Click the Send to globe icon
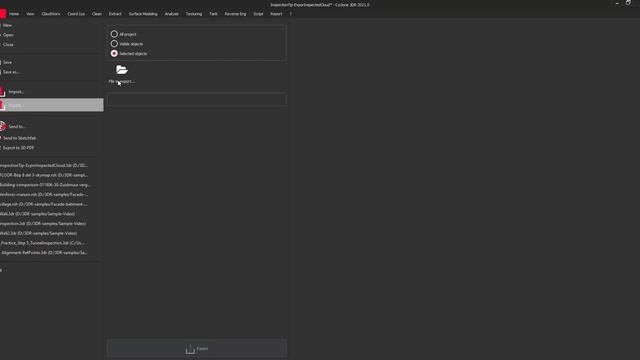640x360 pixels. (2, 126)
